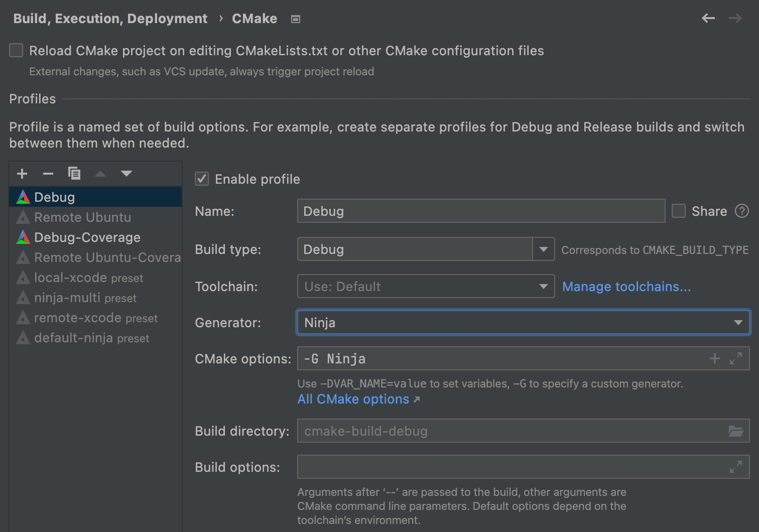Expand the CMake options field

[x=736, y=358]
